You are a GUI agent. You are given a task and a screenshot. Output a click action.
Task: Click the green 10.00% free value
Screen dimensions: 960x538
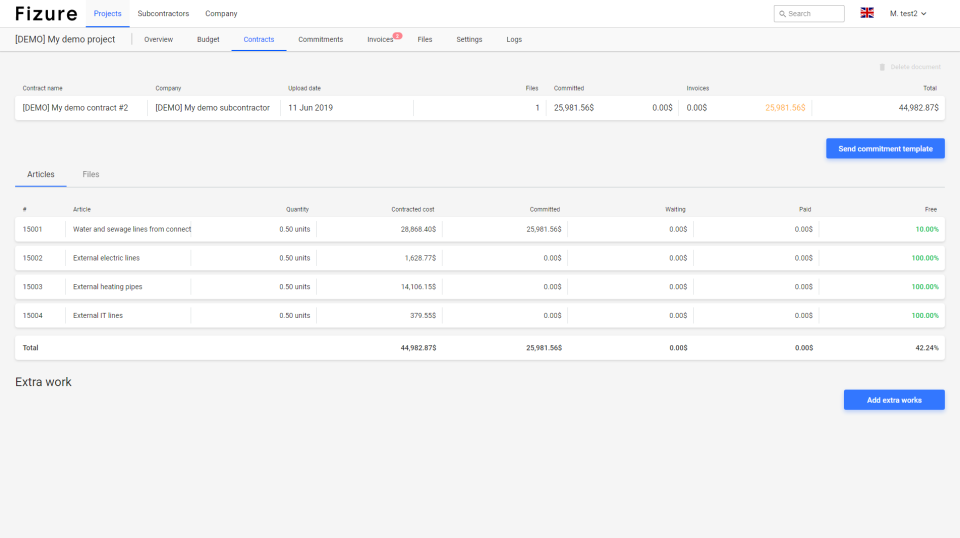pyautogui.click(x=927, y=230)
